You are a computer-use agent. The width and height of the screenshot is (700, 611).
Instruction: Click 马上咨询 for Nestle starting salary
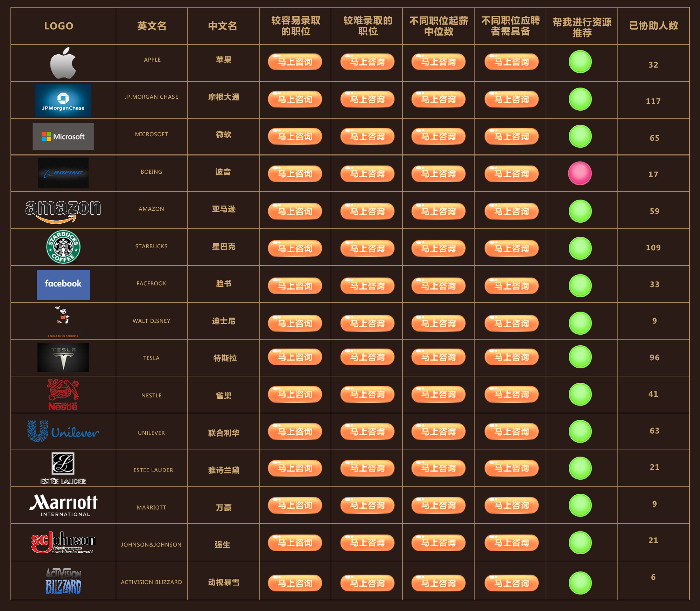439,394
